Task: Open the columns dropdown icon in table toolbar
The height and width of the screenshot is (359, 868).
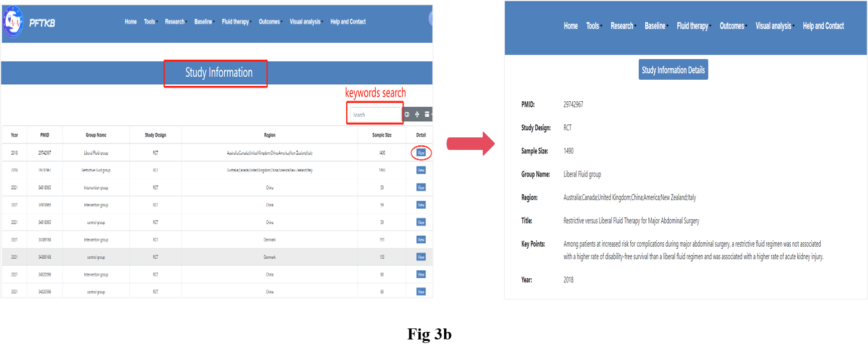Action: coord(427,114)
